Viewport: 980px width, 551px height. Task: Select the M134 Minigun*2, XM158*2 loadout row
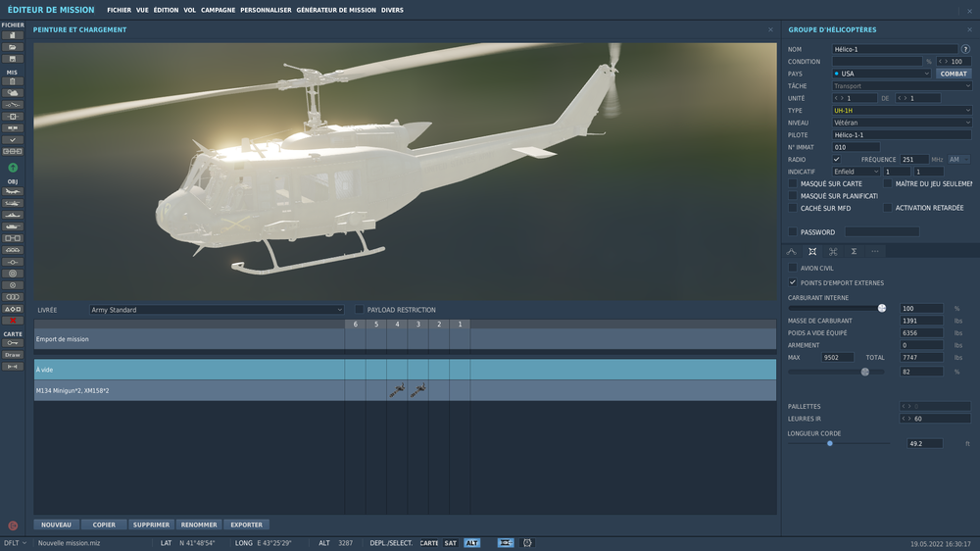[x=405, y=390]
